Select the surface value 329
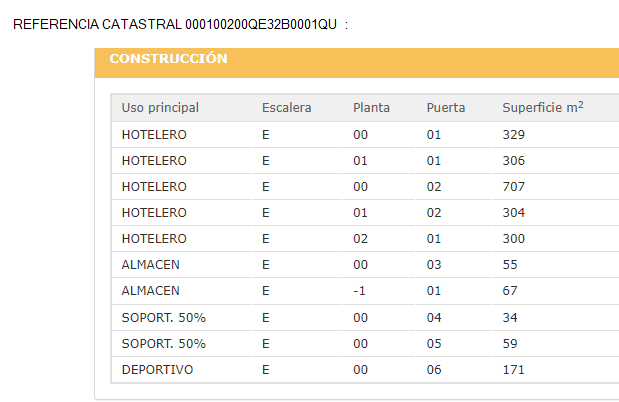 [x=514, y=134]
